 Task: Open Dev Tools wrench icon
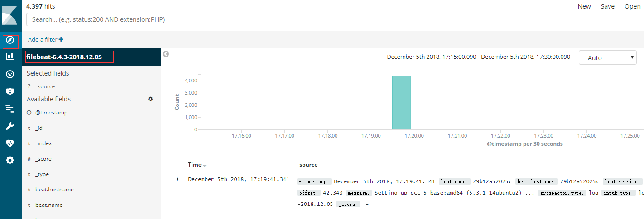point(10,125)
